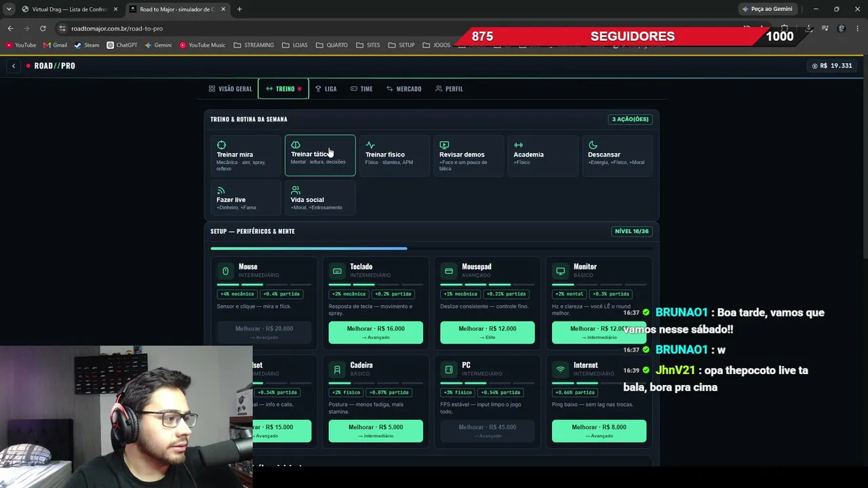Open the ChatGPT bookmark
This screenshot has height=488, width=868.
click(x=121, y=45)
